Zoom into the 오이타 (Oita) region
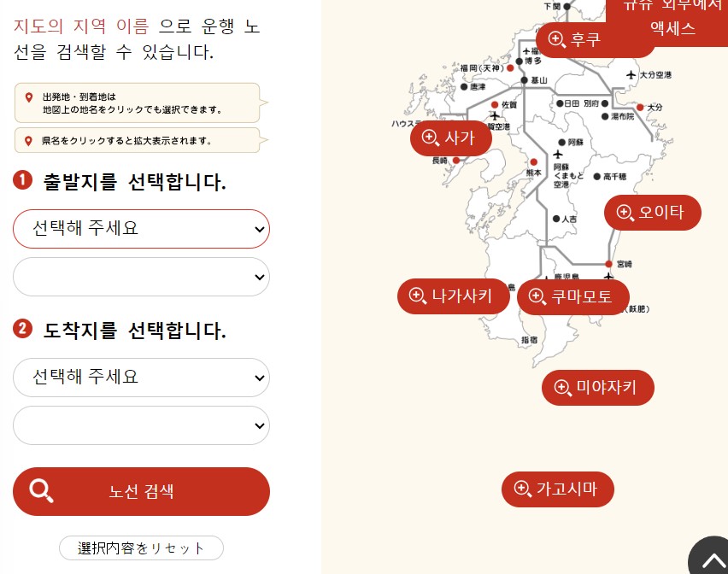The width and height of the screenshot is (728, 574). pos(652,212)
